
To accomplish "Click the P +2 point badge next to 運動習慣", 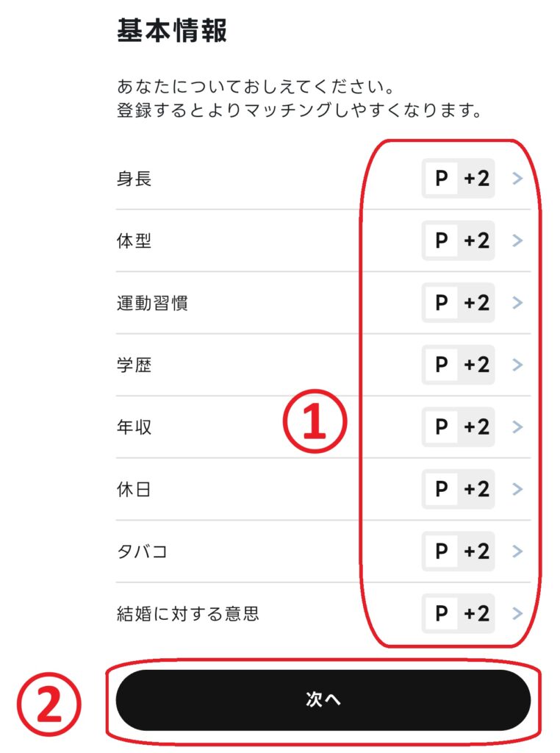I will (457, 303).
